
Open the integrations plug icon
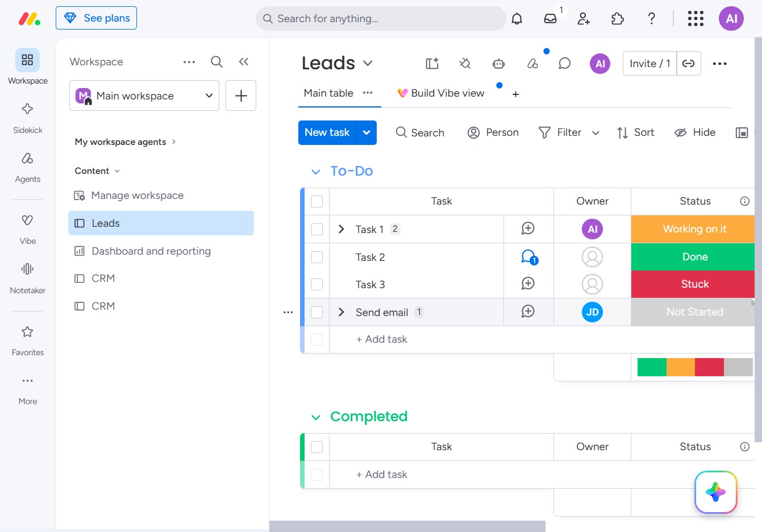(465, 64)
